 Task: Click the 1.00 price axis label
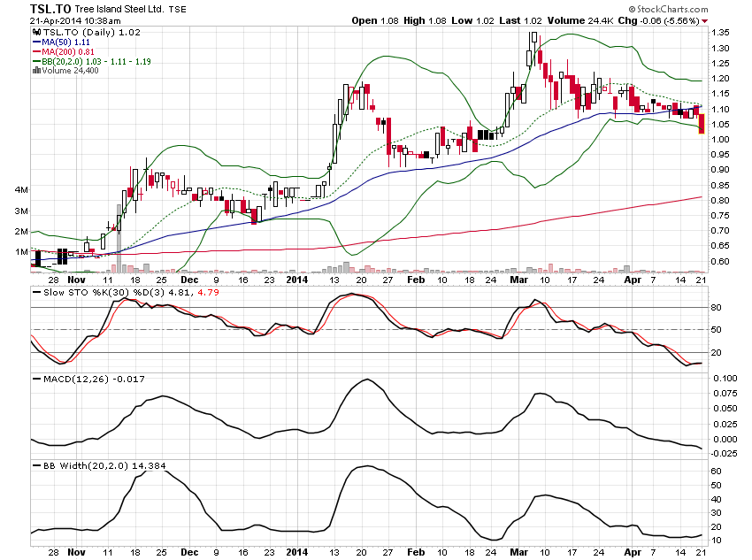720,140
